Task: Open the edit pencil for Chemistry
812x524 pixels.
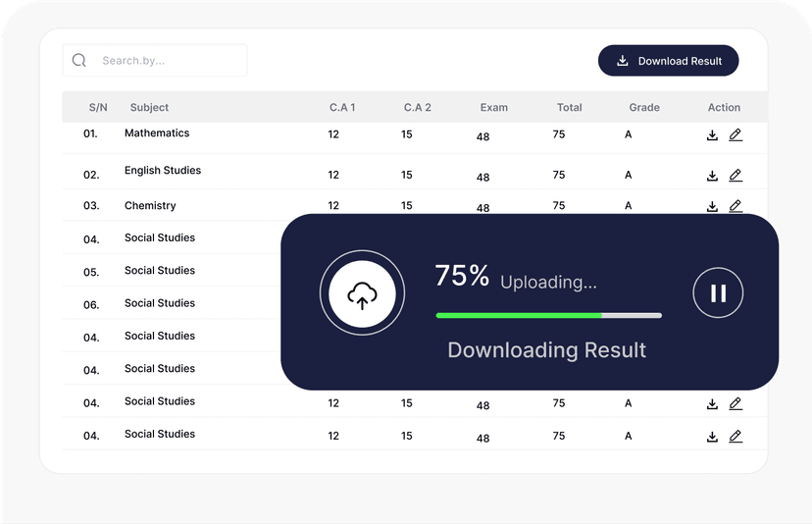Action: pos(736,206)
